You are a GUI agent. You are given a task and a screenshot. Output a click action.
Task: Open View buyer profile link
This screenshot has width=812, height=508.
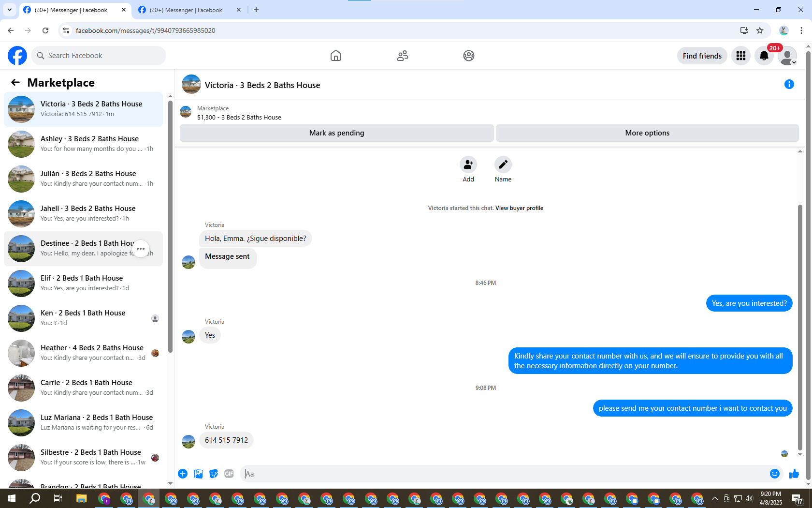(x=519, y=208)
